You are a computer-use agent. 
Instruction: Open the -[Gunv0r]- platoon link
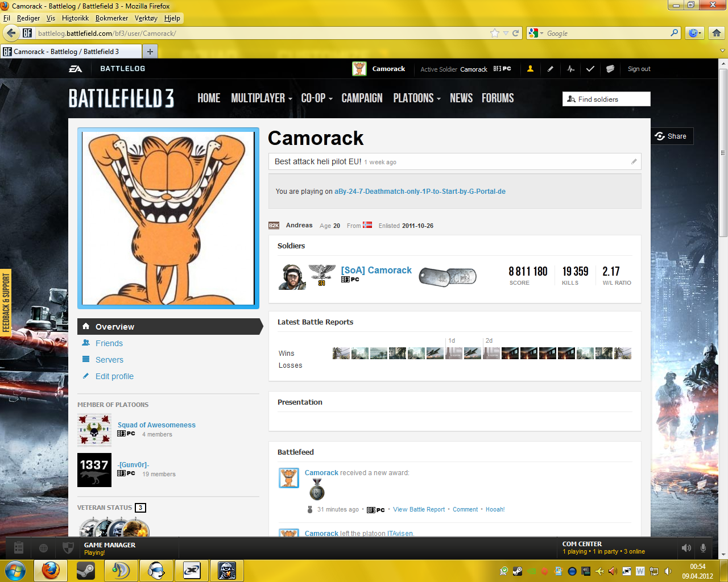[133, 465]
